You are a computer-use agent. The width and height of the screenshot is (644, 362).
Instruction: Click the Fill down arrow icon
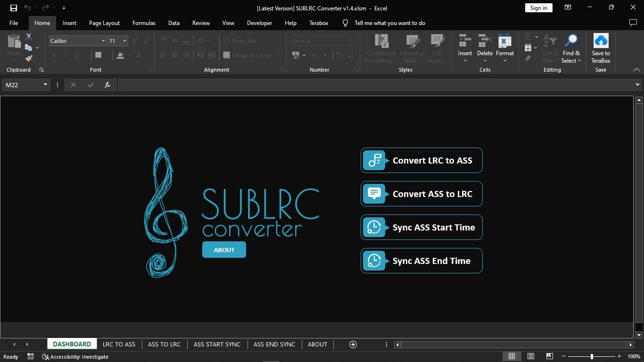click(528, 48)
